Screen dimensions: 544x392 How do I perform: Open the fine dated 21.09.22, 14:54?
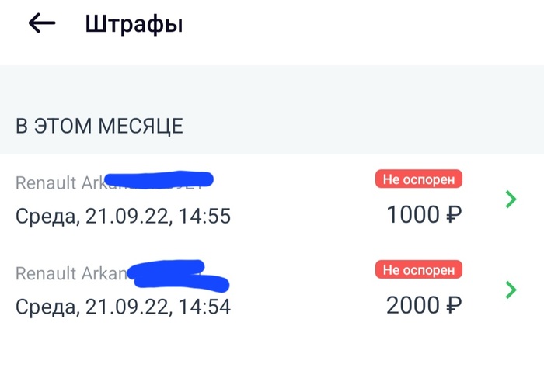click(123, 307)
